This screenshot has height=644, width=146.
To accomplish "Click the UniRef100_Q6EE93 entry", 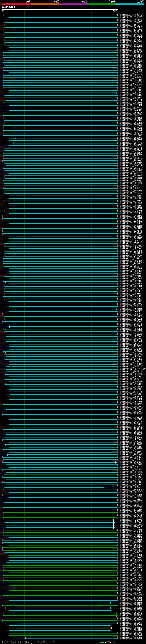I will [x=131, y=603].
